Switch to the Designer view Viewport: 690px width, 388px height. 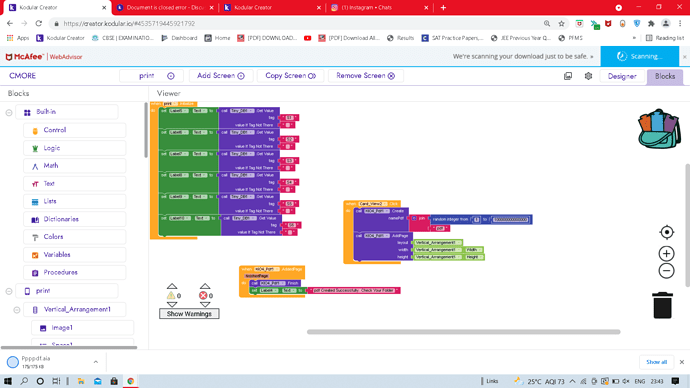622,76
